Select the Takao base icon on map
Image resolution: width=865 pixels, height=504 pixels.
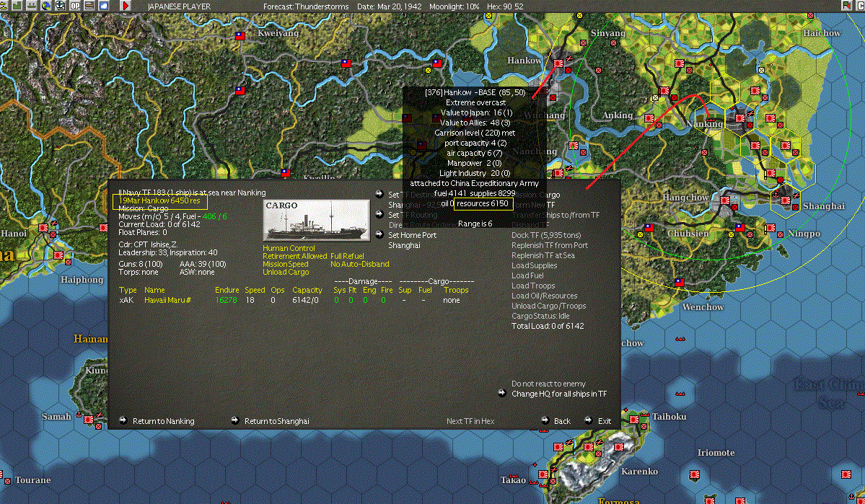(543, 474)
